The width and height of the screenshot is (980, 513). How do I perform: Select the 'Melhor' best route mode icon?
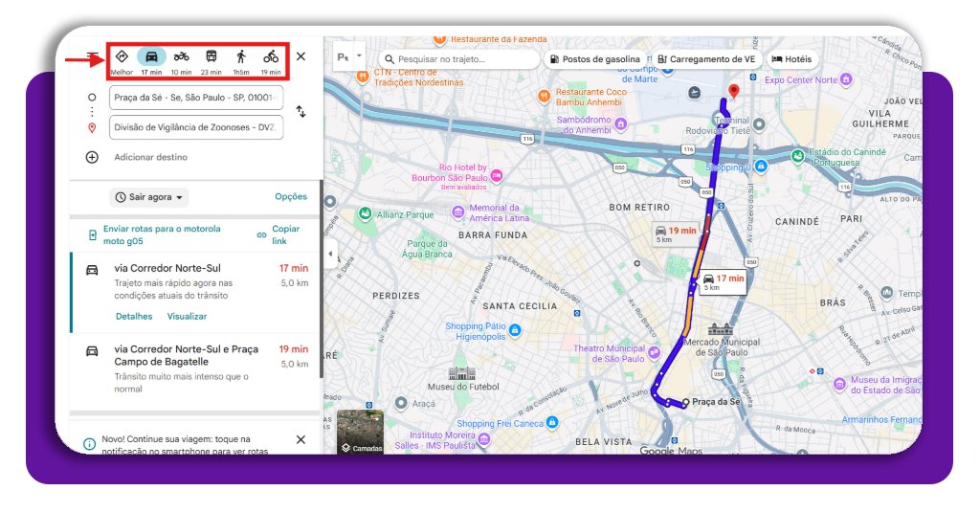click(x=122, y=57)
